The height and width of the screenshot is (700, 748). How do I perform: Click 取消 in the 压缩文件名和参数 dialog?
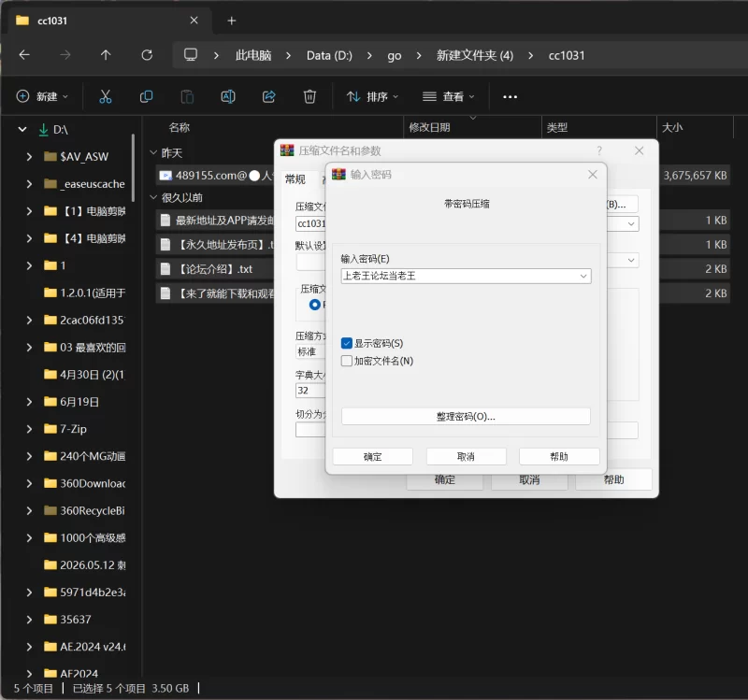(x=529, y=479)
